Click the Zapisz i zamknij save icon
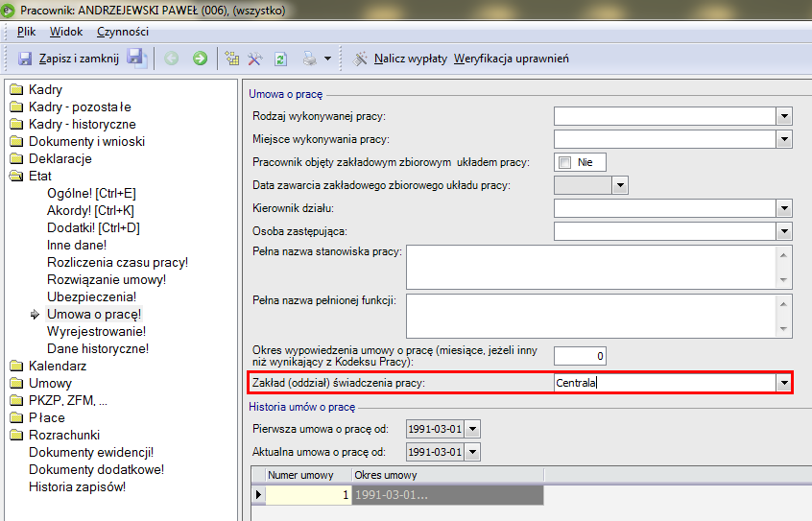812x521 pixels. point(25,59)
